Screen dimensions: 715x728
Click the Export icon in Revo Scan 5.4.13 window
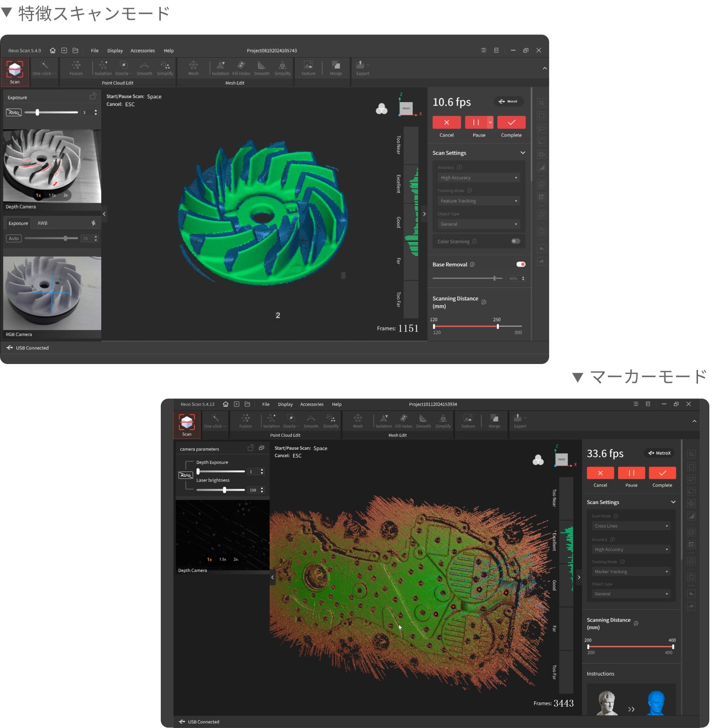[519, 420]
